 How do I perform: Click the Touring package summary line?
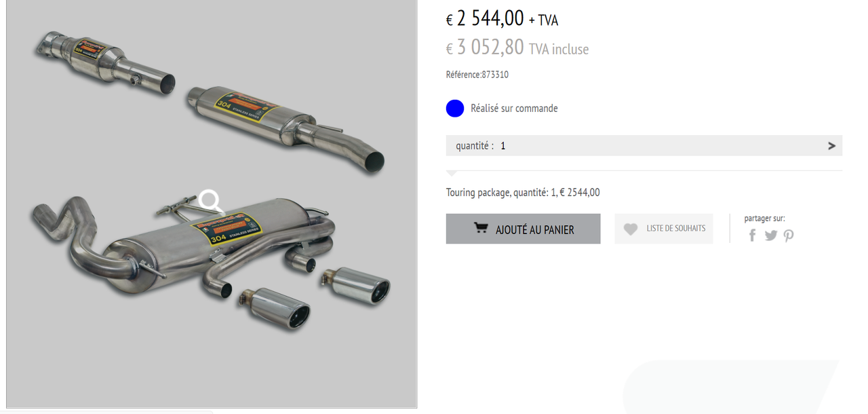click(x=523, y=193)
